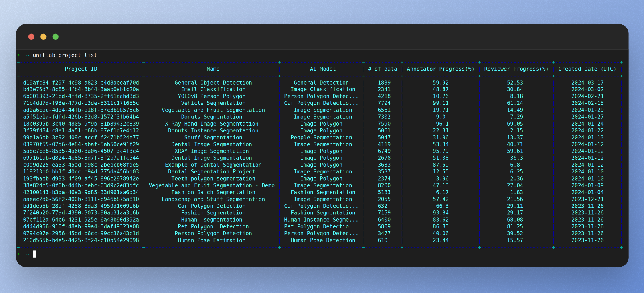The image size is (644, 293).
Task: Click the 'Human Pose Detection' AI-model cell
Action: (x=323, y=240)
